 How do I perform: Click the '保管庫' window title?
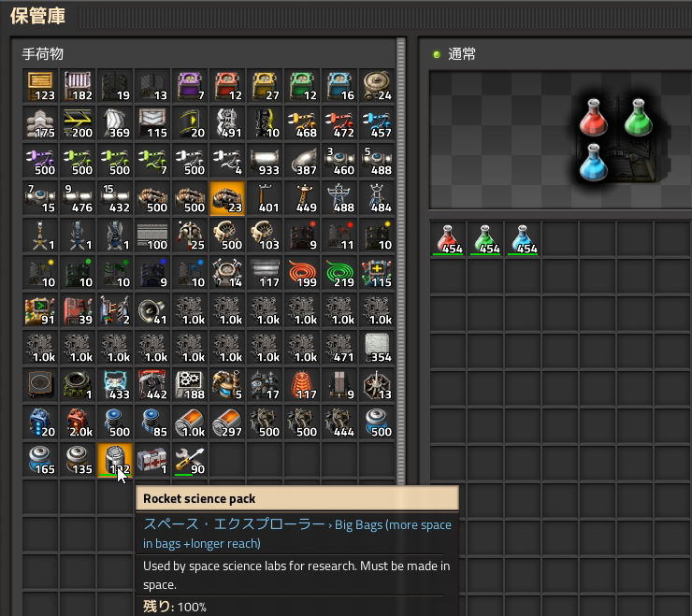coord(38,16)
